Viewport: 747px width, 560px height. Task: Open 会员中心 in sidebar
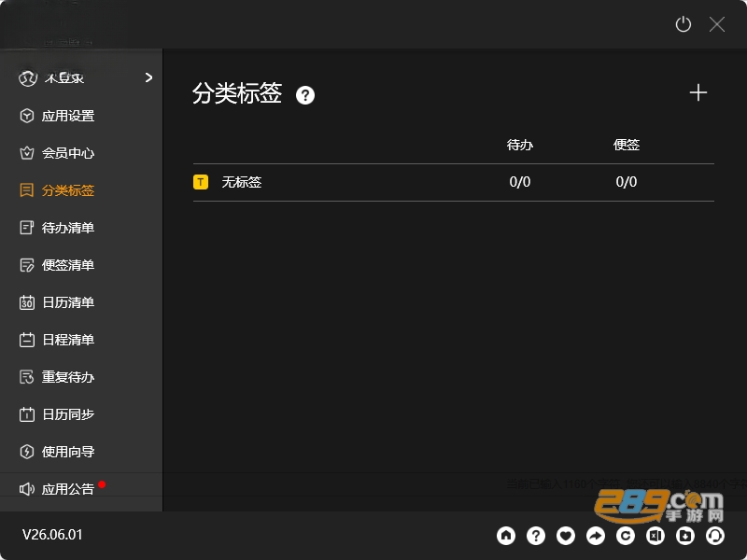[57, 153]
